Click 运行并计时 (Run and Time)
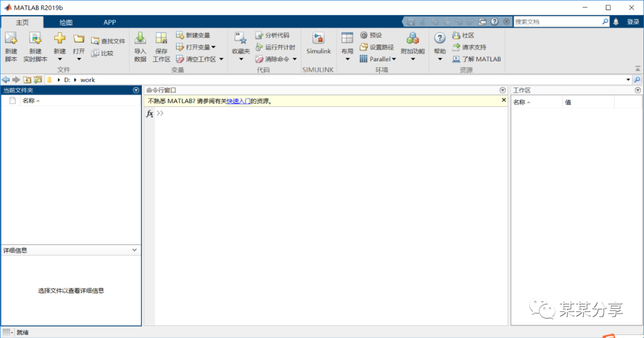 pos(275,47)
